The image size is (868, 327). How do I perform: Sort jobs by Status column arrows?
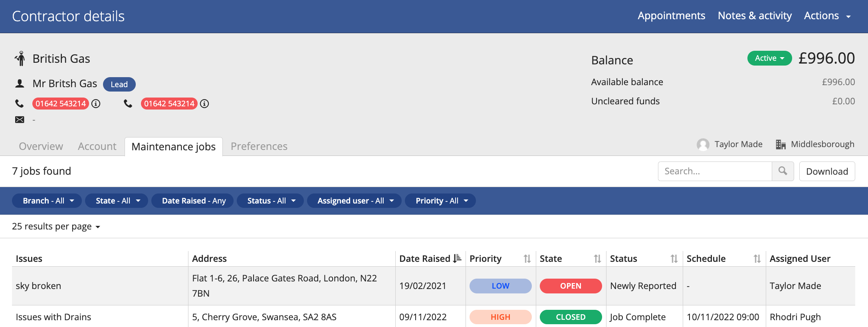[674, 259]
